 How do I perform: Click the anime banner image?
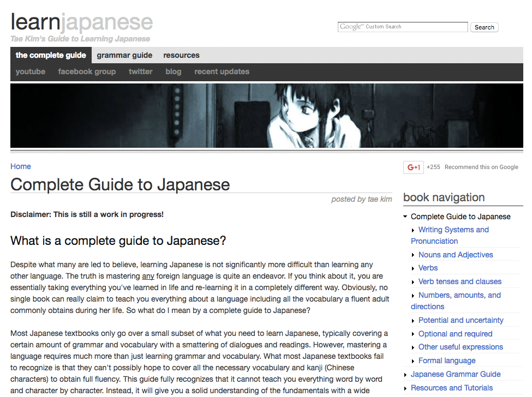[267, 116]
